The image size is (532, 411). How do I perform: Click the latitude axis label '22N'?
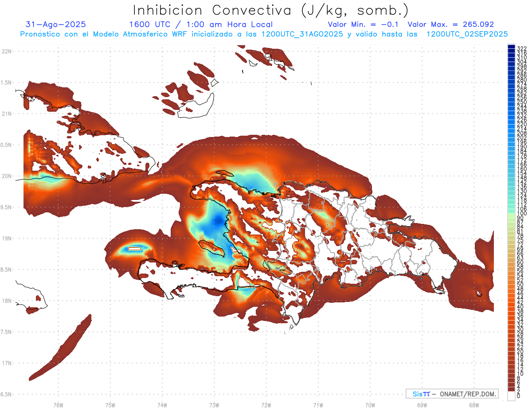point(7,51)
